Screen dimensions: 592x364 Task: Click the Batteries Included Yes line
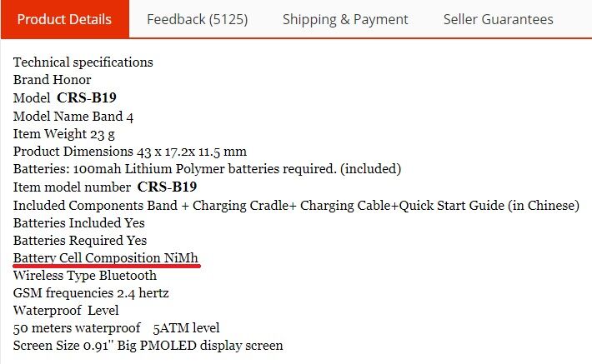point(79,223)
